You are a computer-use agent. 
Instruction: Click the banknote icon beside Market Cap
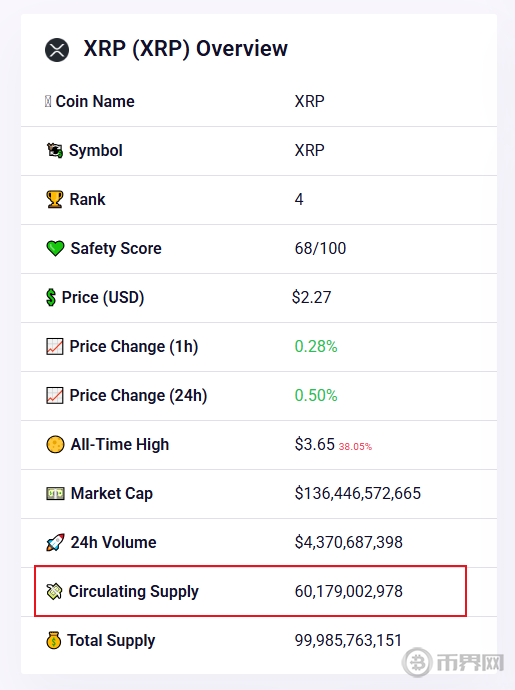click(55, 494)
